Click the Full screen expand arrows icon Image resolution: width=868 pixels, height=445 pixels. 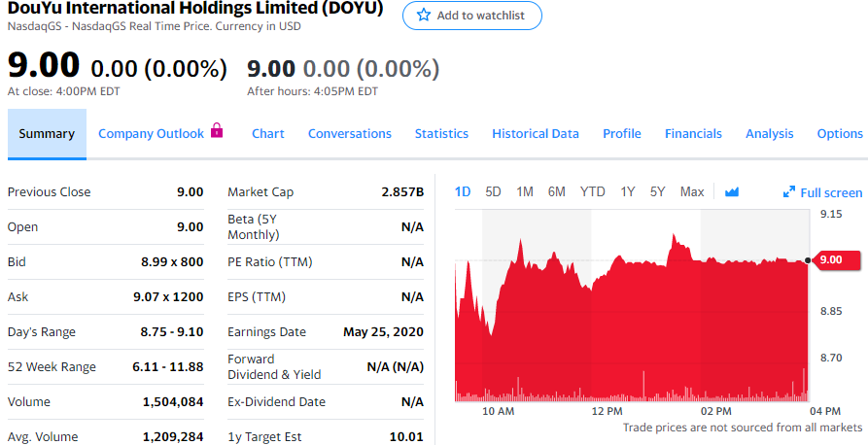pos(789,192)
